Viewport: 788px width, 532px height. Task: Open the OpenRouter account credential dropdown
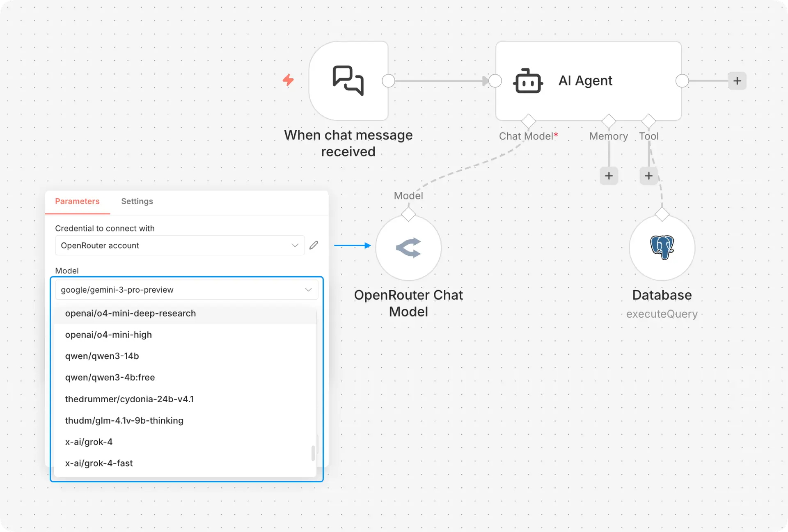(x=180, y=245)
